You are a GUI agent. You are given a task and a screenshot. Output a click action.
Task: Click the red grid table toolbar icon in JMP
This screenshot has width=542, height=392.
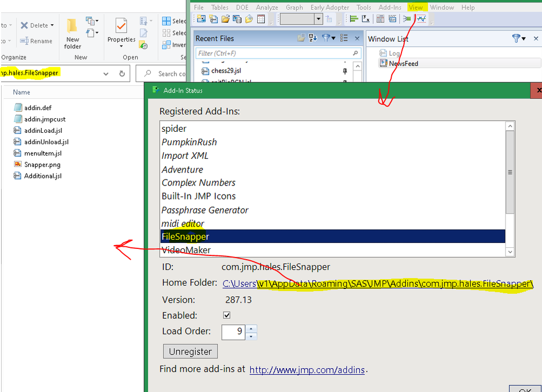tap(261, 19)
